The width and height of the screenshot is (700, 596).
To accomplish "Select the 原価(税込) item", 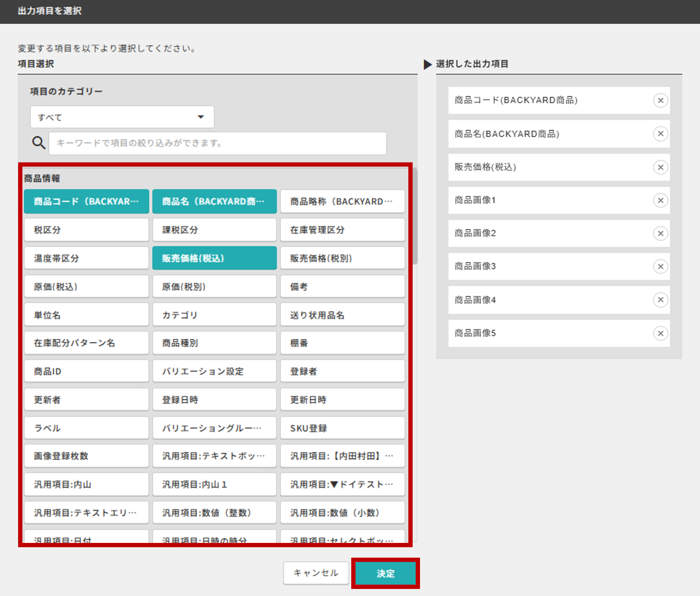I will (x=87, y=287).
